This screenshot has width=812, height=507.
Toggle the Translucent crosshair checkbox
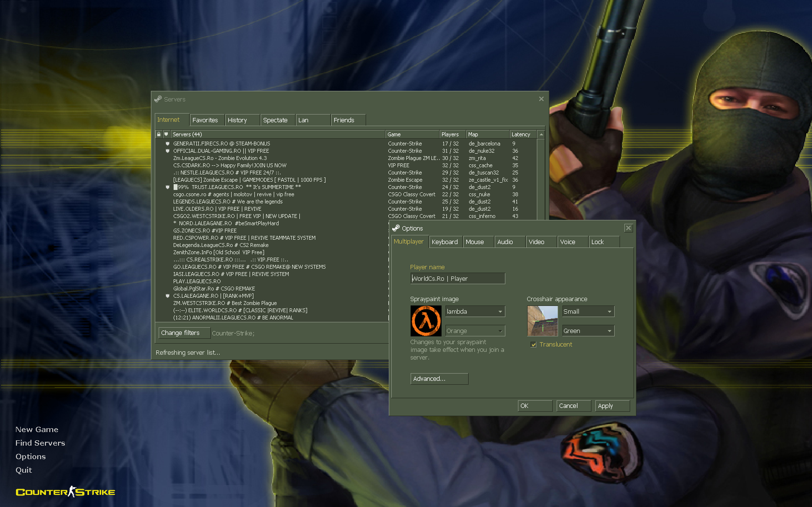(x=533, y=345)
